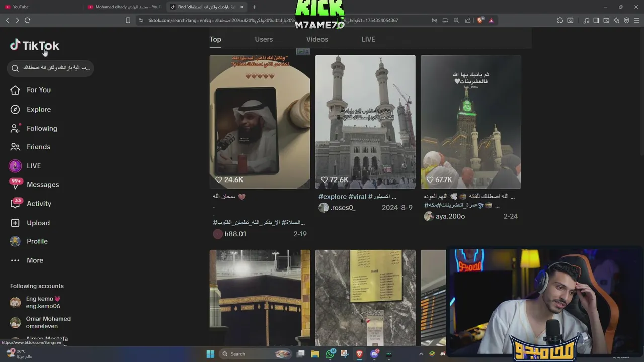Image resolution: width=644 pixels, height=362 pixels.
Task: Toggle the browser sidebar panel icon
Action: click(596, 20)
